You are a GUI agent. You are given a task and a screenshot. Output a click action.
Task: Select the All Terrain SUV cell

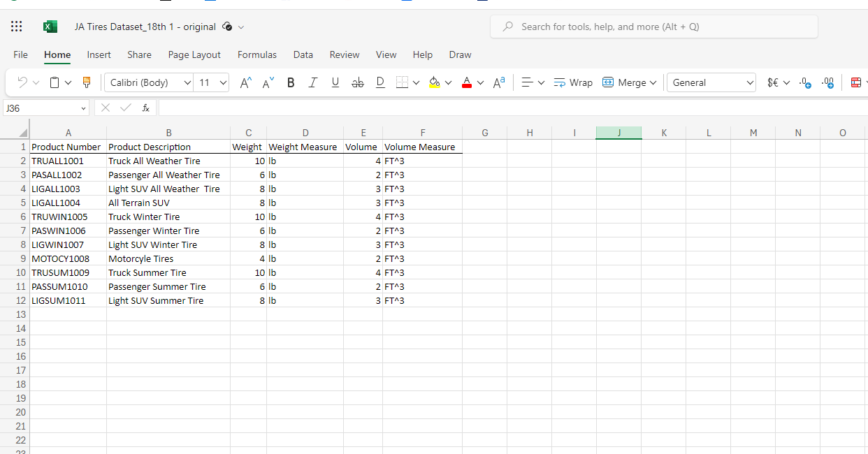[168, 203]
